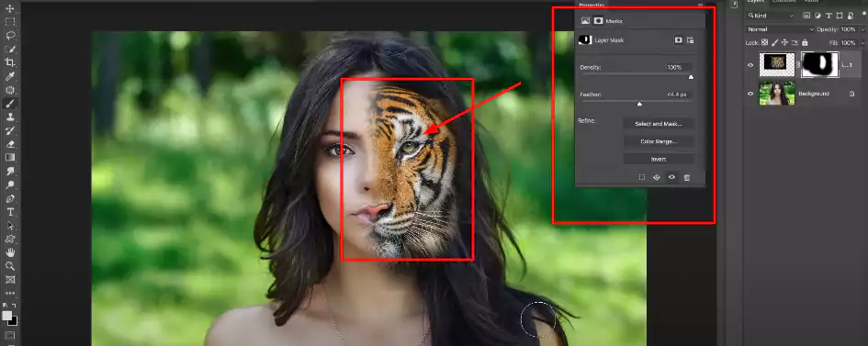The height and width of the screenshot is (346, 868).
Task: Toggle pixel layer filter in Layers panel
Action: (806, 16)
